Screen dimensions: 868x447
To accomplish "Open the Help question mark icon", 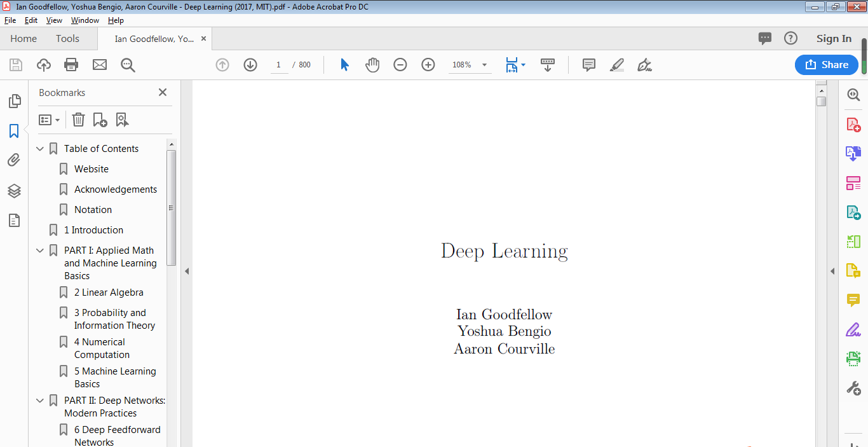I will (790, 39).
